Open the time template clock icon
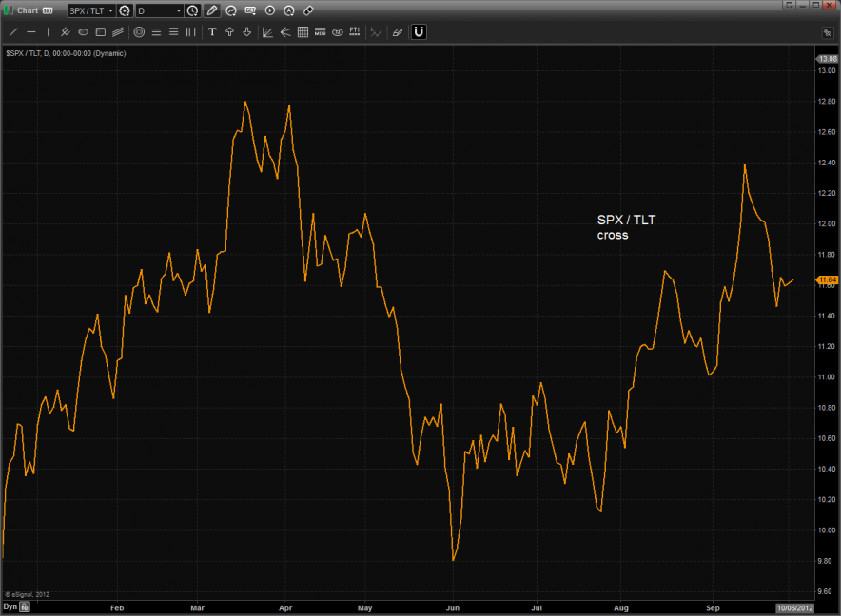The height and width of the screenshot is (616, 841). tap(193, 10)
